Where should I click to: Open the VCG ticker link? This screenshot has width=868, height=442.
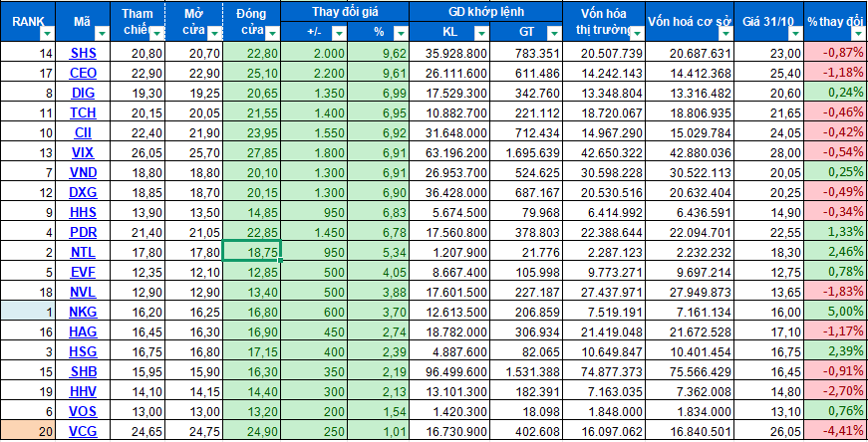pyautogui.click(x=83, y=431)
